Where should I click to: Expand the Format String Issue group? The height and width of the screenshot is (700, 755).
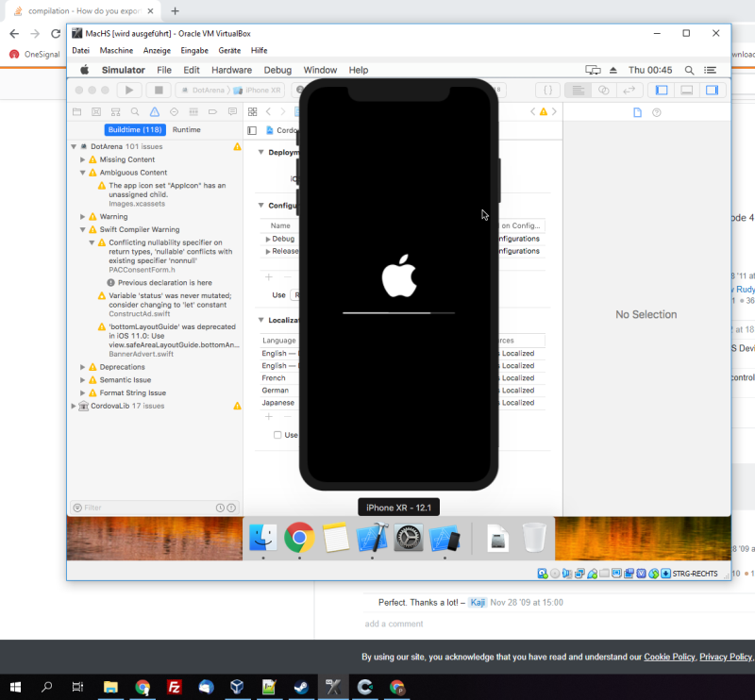tap(82, 392)
